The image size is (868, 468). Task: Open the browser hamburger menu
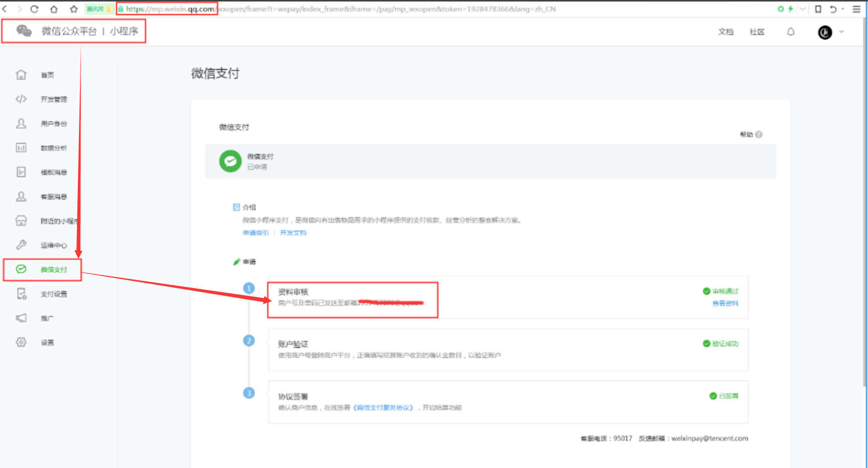click(x=856, y=9)
